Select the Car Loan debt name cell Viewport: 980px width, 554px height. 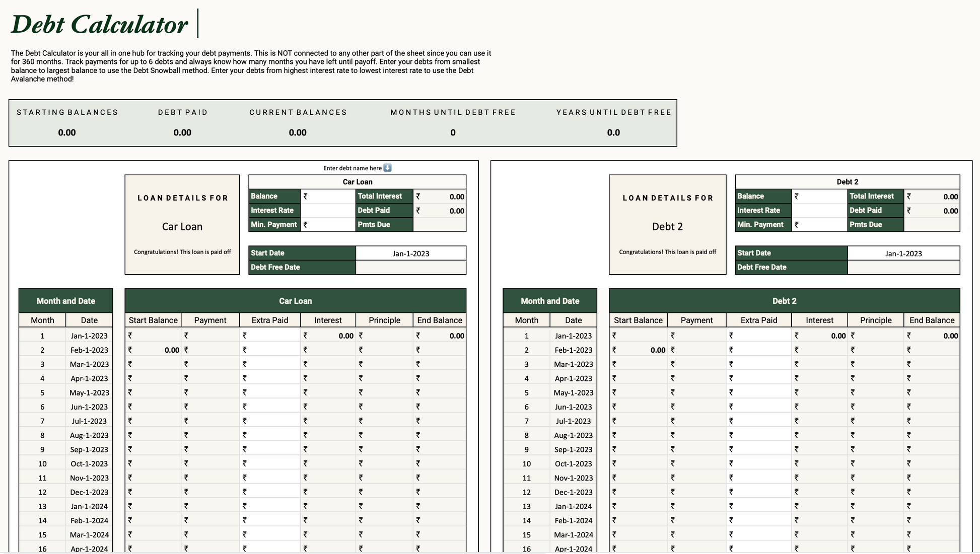[357, 182]
